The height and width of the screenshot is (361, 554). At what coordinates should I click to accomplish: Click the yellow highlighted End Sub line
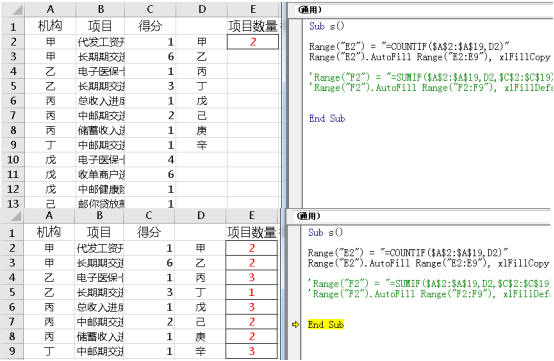(326, 324)
